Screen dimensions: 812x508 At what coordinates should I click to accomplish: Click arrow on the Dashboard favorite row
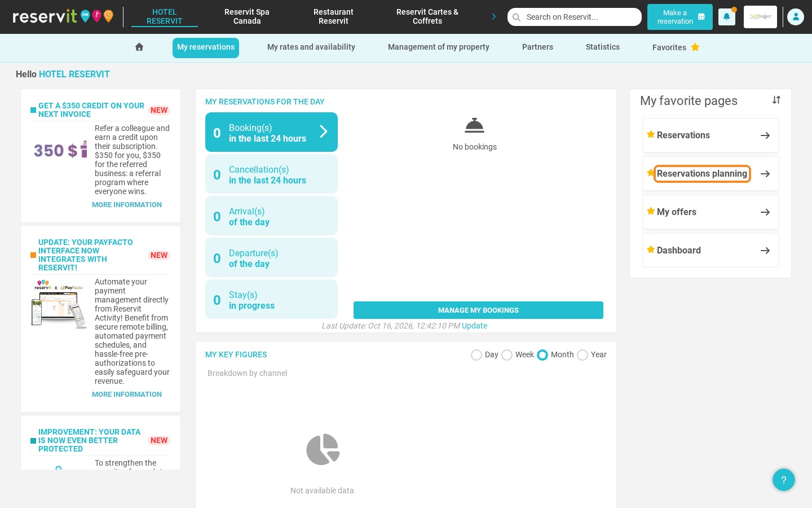click(x=765, y=251)
